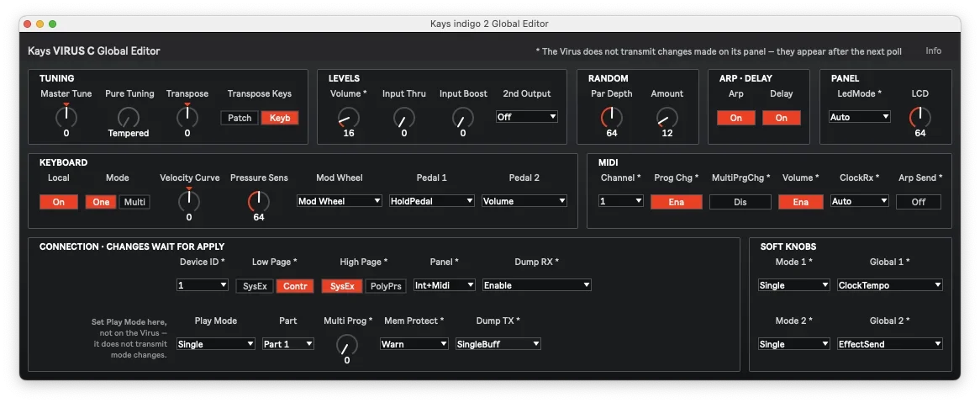Image resolution: width=980 pixels, height=403 pixels.
Task: Click the Par Depth knob
Action: 611,116
